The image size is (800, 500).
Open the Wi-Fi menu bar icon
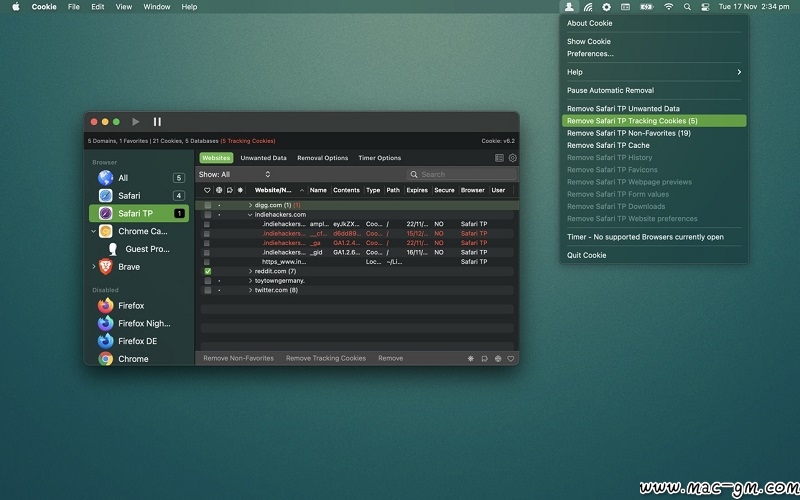coord(668,7)
